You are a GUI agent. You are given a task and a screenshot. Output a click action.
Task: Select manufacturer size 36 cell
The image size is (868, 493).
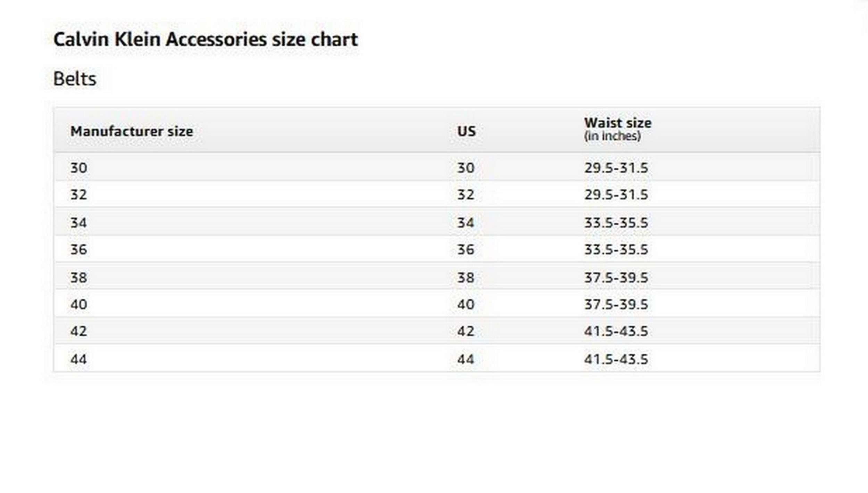pyautogui.click(x=79, y=249)
